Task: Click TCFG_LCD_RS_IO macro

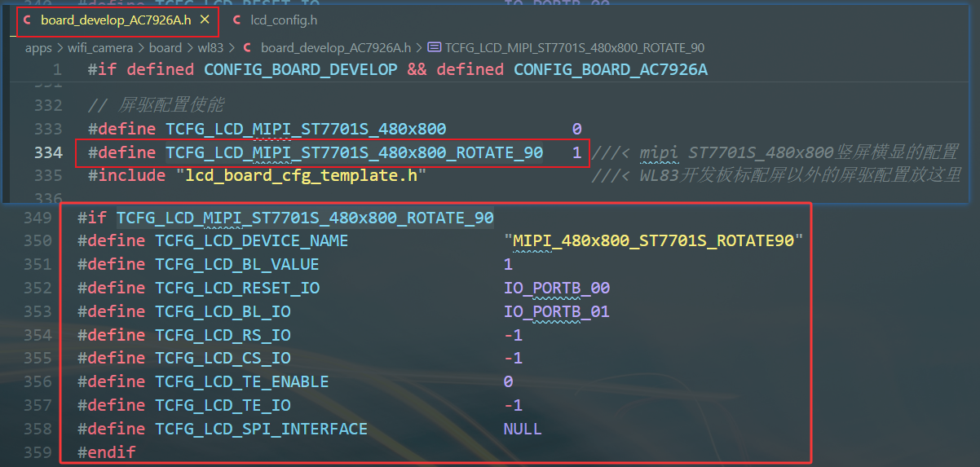Action: point(223,335)
